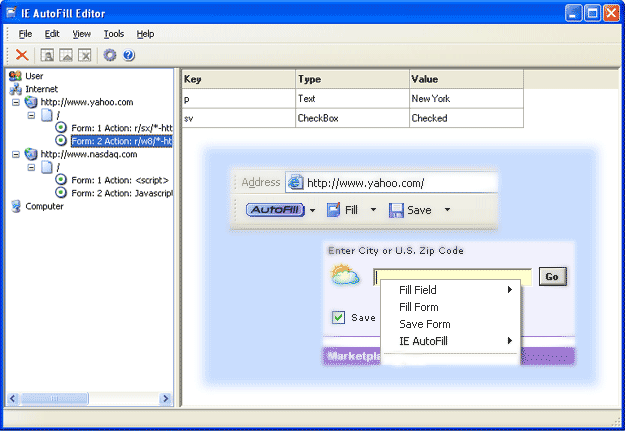The height and width of the screenshot is (431, 626).
Task: Click the tree panel left scroll arrow
Action: coord(12,398)
